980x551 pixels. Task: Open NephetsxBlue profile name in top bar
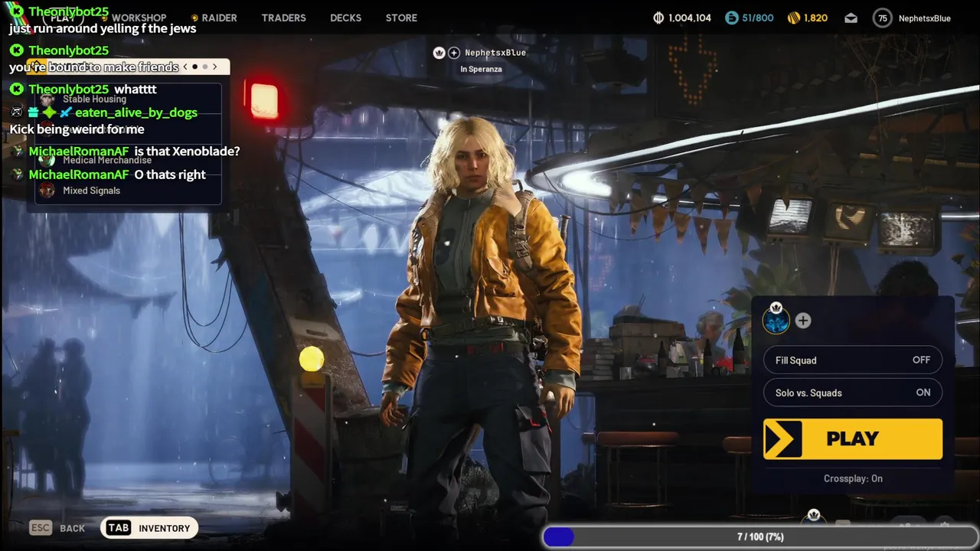pyautogui.click(x=924, y=18)
